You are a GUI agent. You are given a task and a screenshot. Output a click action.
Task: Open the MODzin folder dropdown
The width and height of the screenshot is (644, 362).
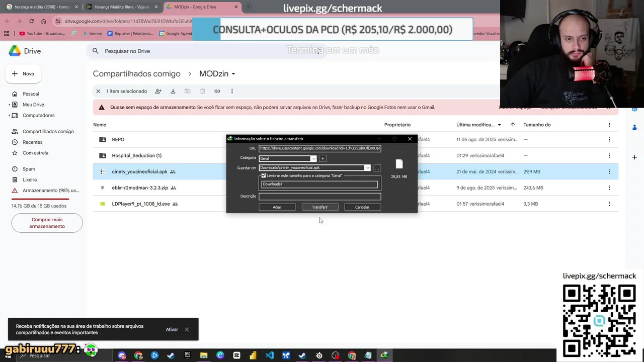[217, 73]
